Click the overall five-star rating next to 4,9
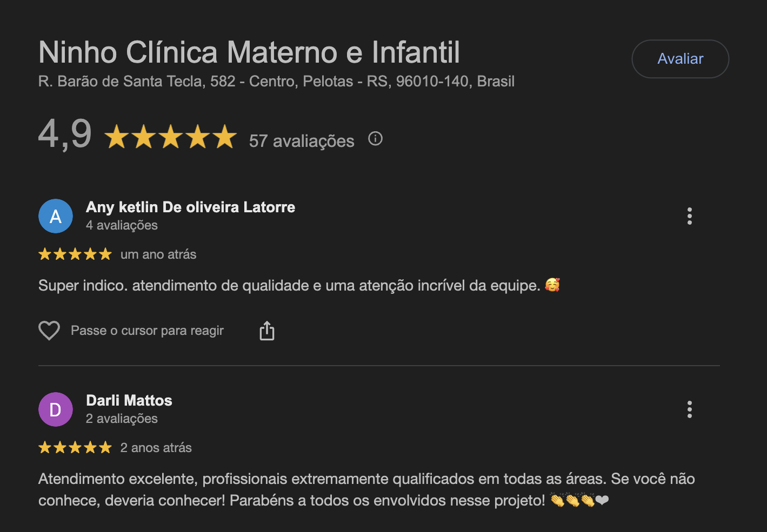 click(170, 137)
